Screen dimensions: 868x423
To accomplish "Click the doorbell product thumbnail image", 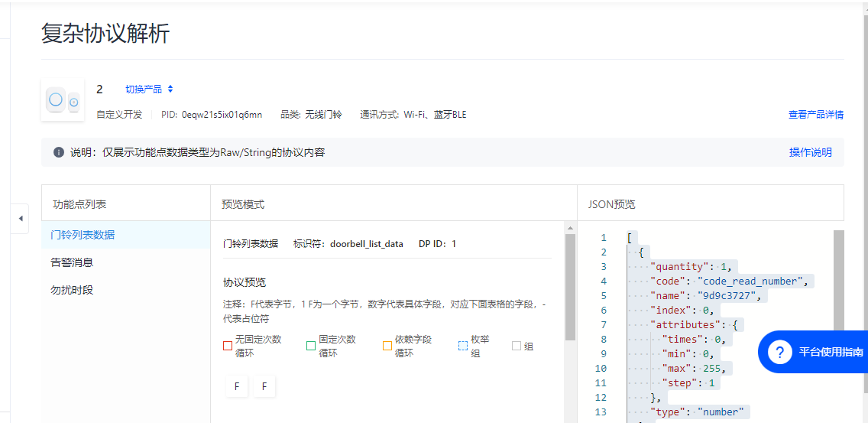I will tap(63, 99).
